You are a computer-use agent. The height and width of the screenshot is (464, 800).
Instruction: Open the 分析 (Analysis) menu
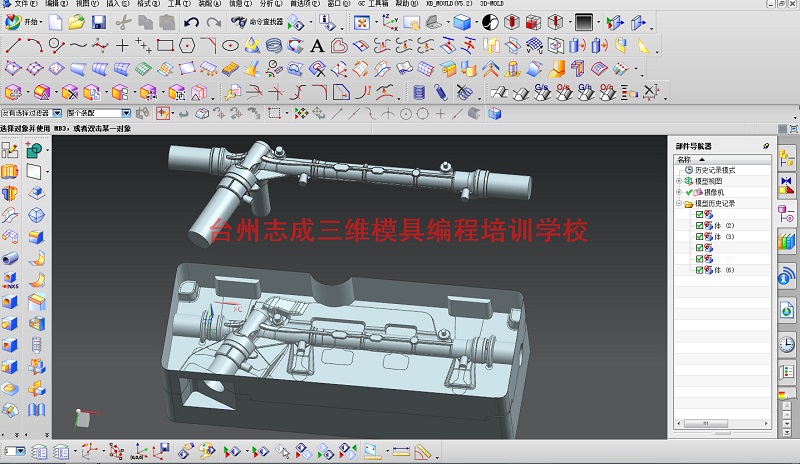point(271,3)
